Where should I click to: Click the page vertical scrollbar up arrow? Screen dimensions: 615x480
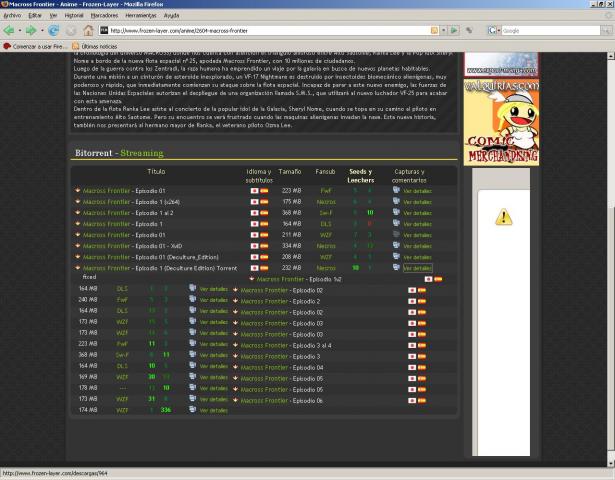(611, 56)
